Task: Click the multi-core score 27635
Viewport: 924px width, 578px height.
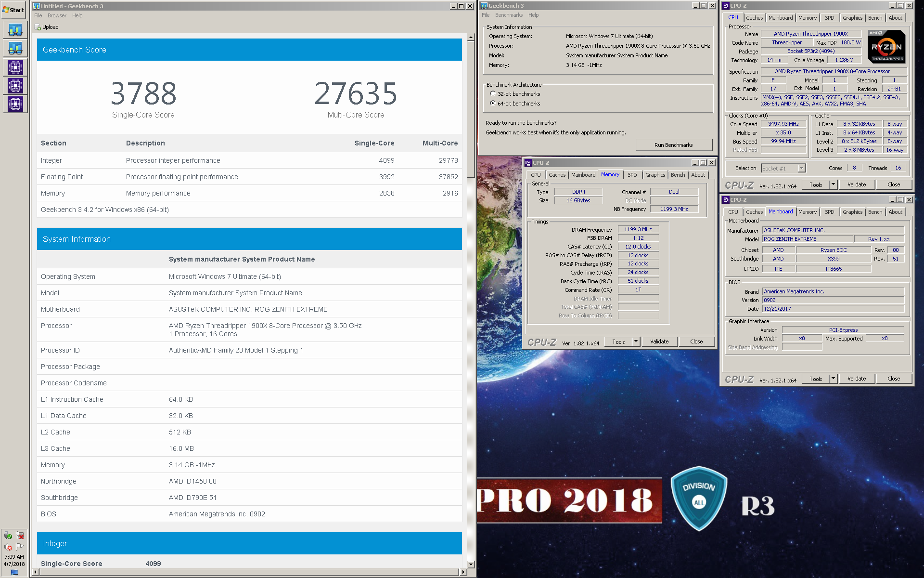Action: (356, 93)
